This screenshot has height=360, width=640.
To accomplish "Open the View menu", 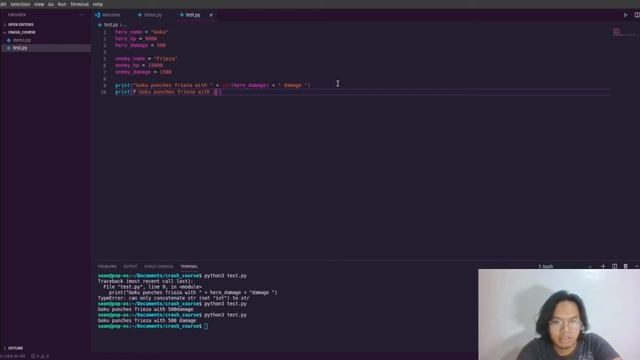I will (39, 4).
